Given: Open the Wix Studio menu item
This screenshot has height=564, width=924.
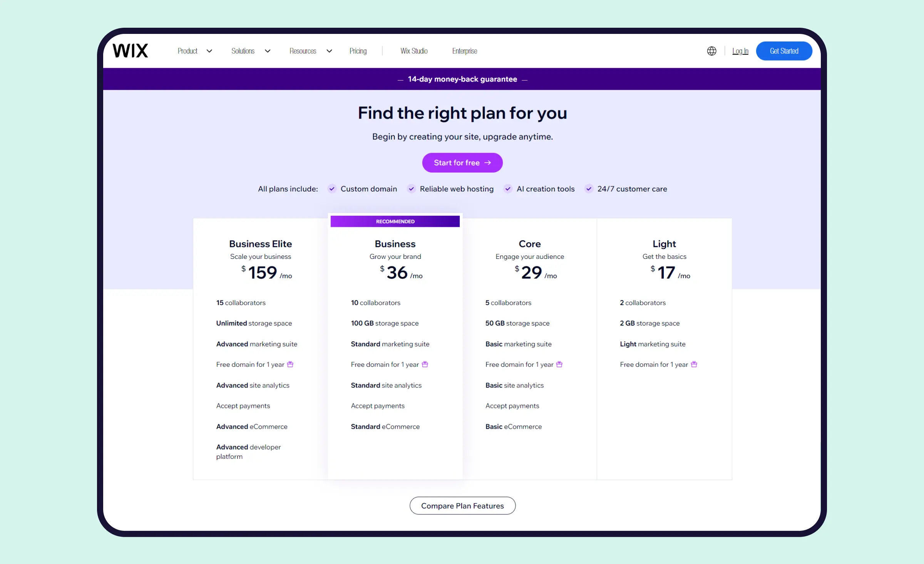Looking at the screenshot, I should pyautogui.click(x=413, y=50).
